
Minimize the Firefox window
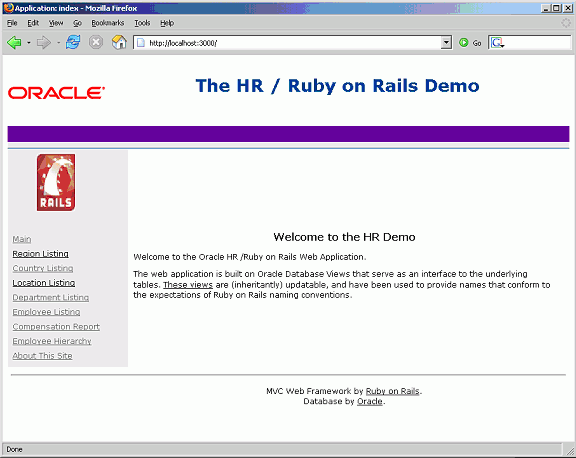546,8
